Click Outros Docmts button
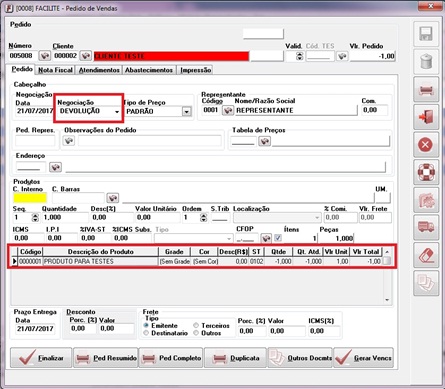 [x=300, y=358]
